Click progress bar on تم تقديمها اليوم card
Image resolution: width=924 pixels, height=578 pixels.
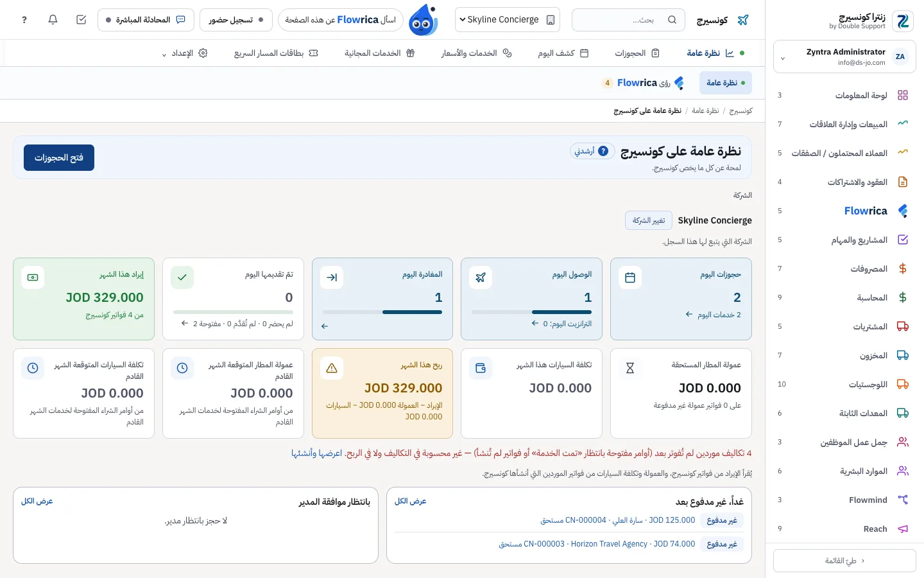point(233,312)
